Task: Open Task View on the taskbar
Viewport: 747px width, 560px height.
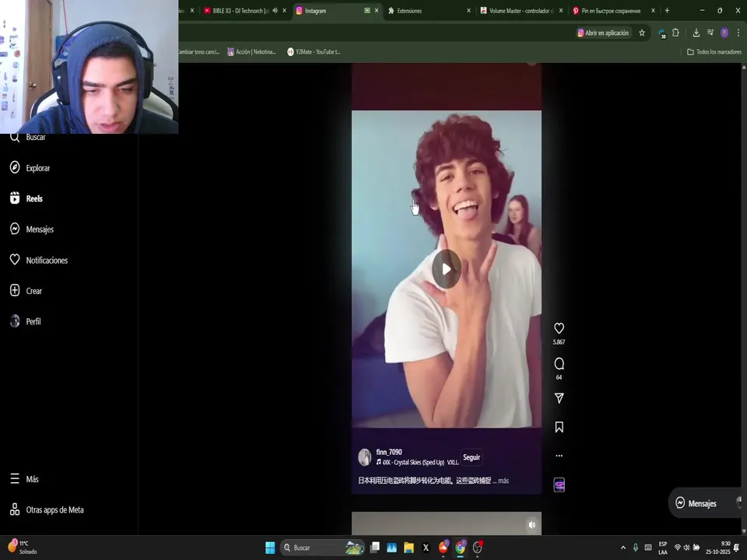Action: coord(375,548)
